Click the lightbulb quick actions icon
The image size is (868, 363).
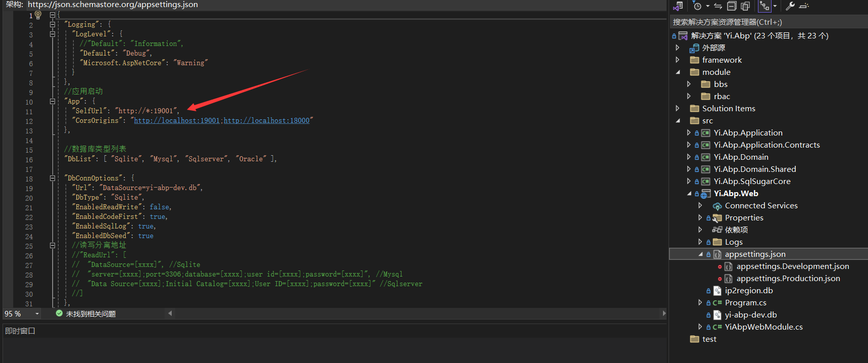point(38,15)
